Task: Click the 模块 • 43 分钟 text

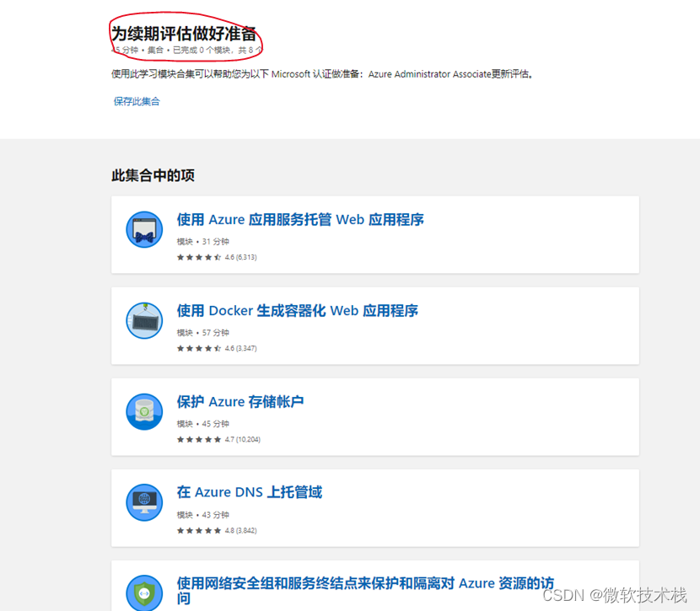Action: [202, 515]
